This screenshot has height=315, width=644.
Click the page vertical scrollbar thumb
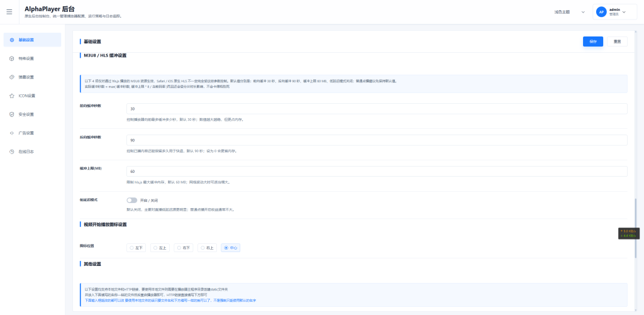click(x=636, y=228)
